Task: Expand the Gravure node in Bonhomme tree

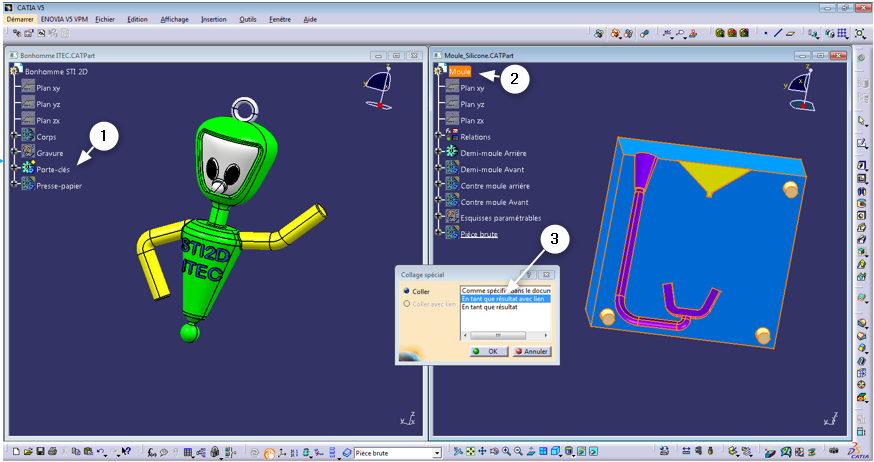Action: point(14,152)
